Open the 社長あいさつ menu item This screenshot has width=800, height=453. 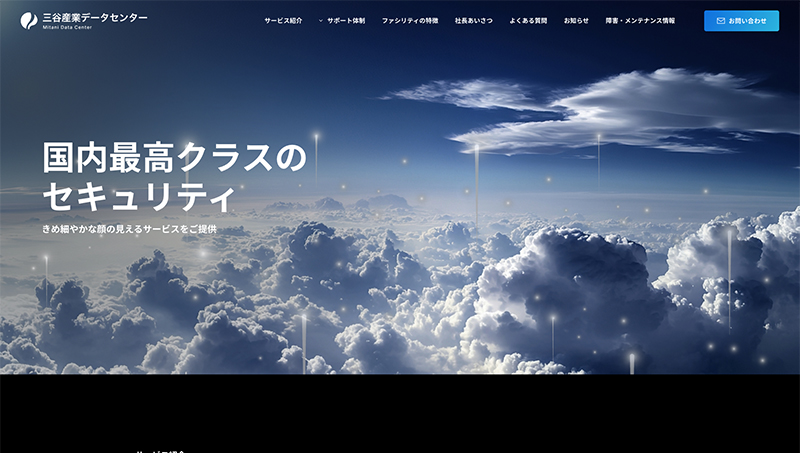pos(474,21)
